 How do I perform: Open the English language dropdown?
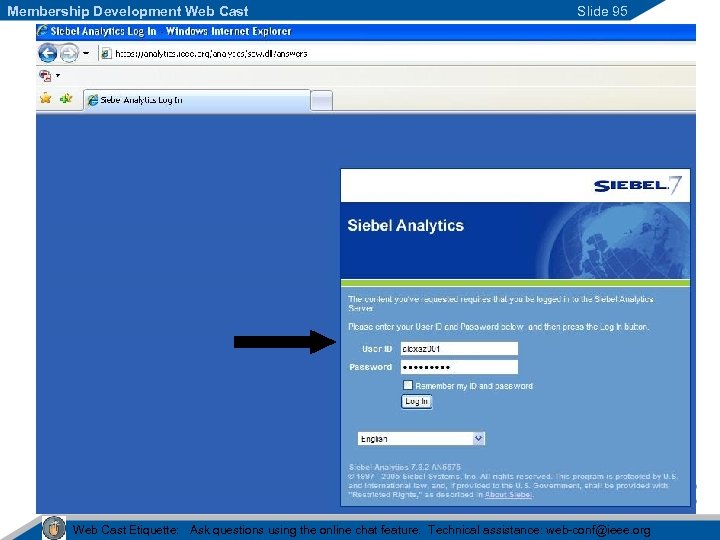pos(421,439)
